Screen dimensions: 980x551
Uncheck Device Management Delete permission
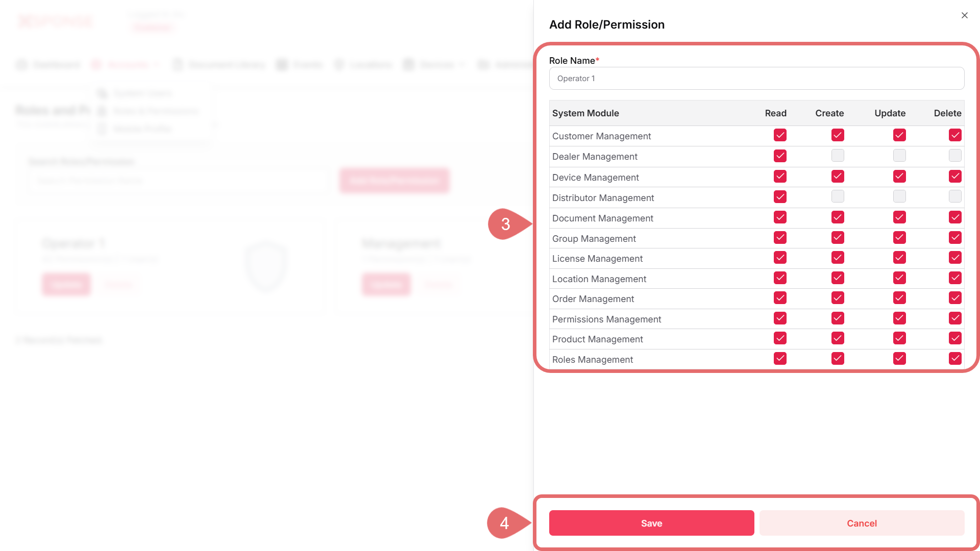(955, 177)
